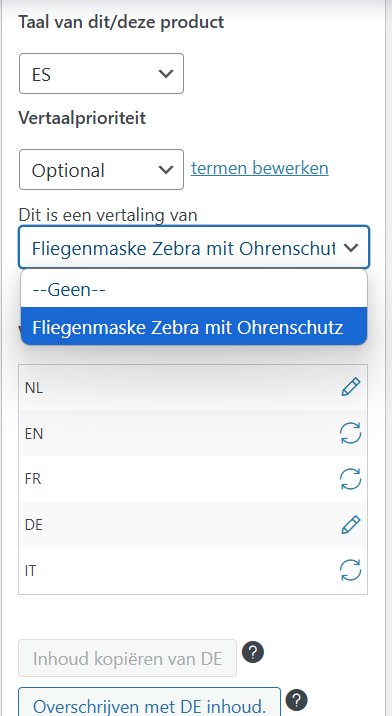
Task: Select the DE language row
Action: coord(193,525)
